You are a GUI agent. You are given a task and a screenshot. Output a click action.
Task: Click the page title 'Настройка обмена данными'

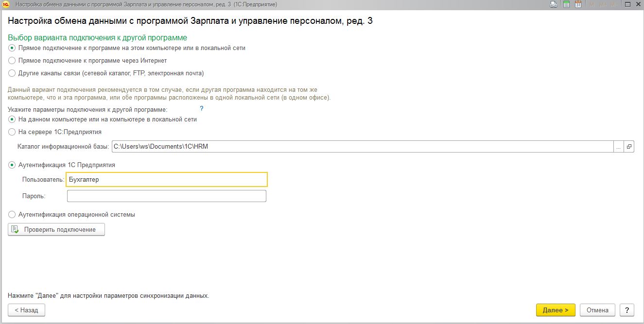click(x=191, y=21)
